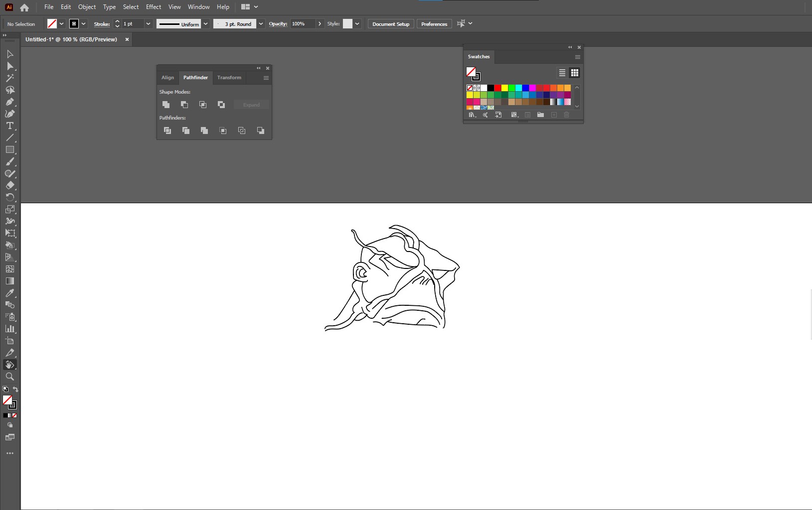Select the Eraser tool
This screenshot has width=812, height=510.
[x=10, y=185]
